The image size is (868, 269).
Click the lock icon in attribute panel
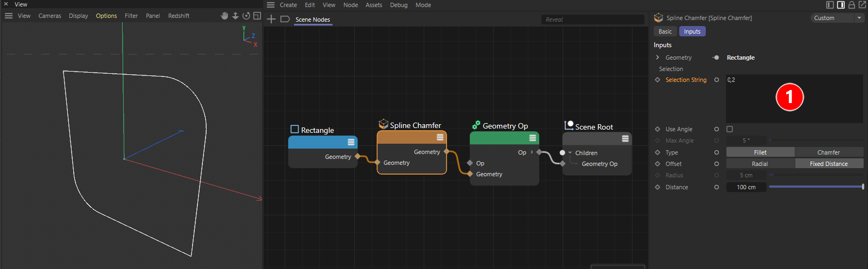851,5
